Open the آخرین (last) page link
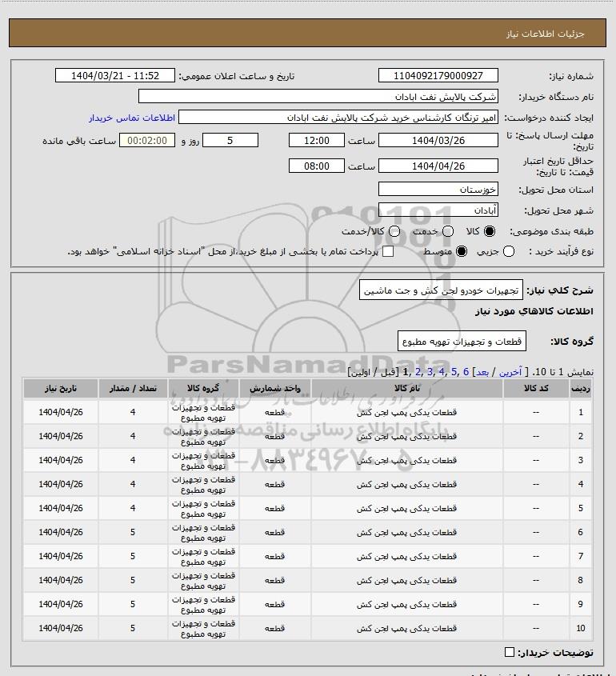Viewport: 616px width, 676px height. (510, 372)
